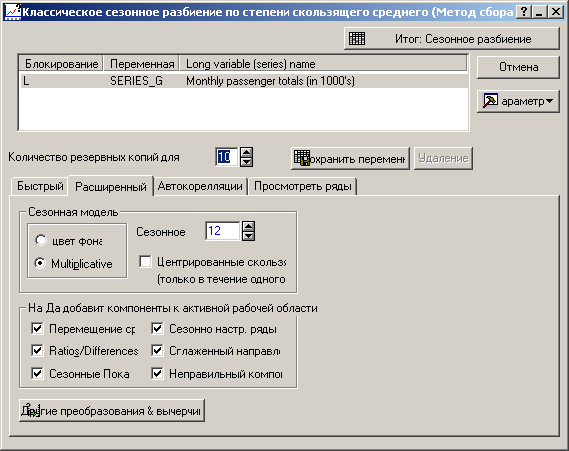The height and width of the screenshot is (451, 569).
Task: Click the spreadsheet icon on the Итог button
Action: click(x=357, y=38)
